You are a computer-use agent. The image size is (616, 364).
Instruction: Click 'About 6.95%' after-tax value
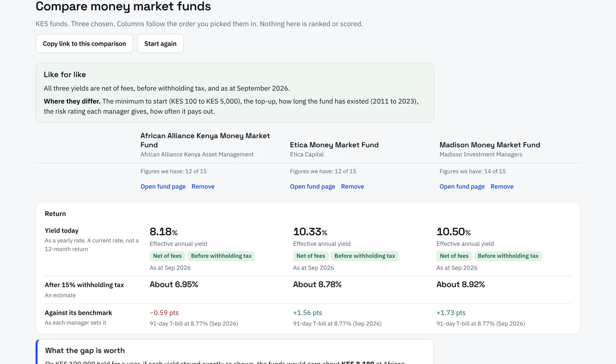(x=174, y=284)
